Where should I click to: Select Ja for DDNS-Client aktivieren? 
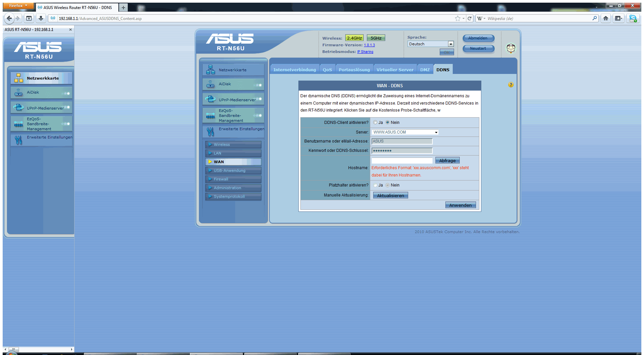pos(375,123)
